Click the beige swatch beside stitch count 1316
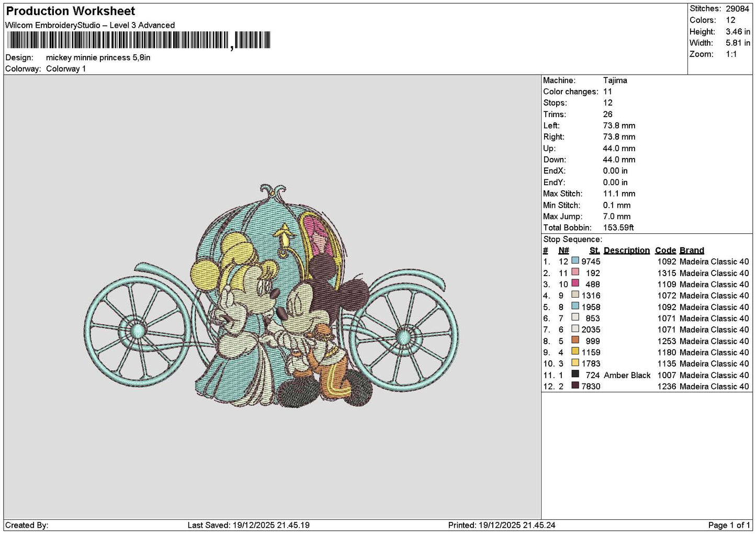The height and width of the screenshot is (534, 756). (x=575, y=294)
